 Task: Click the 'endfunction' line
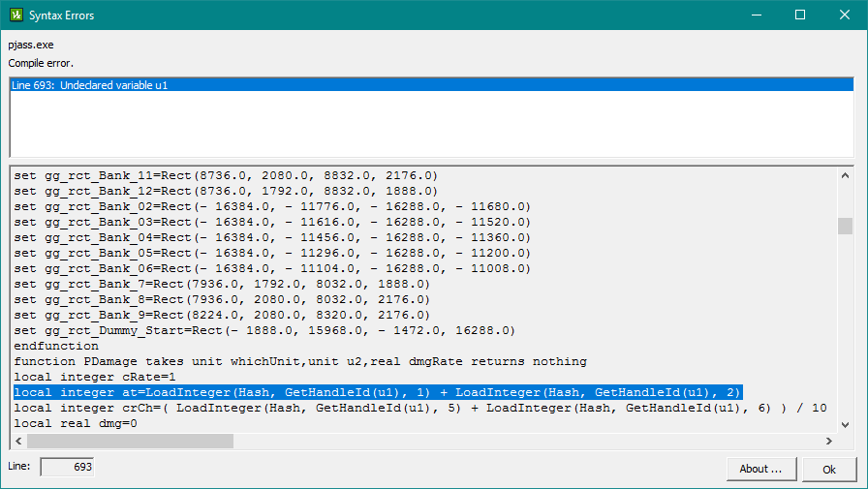point(56,346)
